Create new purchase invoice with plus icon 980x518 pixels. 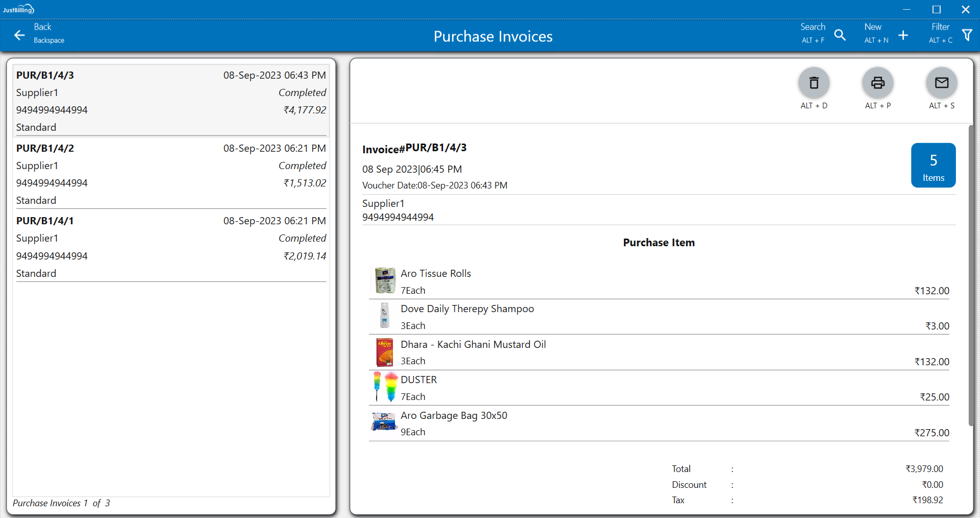(x=903, y=35)
